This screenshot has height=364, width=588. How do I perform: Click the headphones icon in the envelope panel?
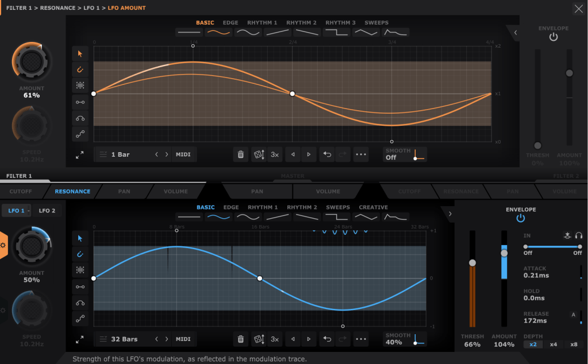click(x=578, y=235)
